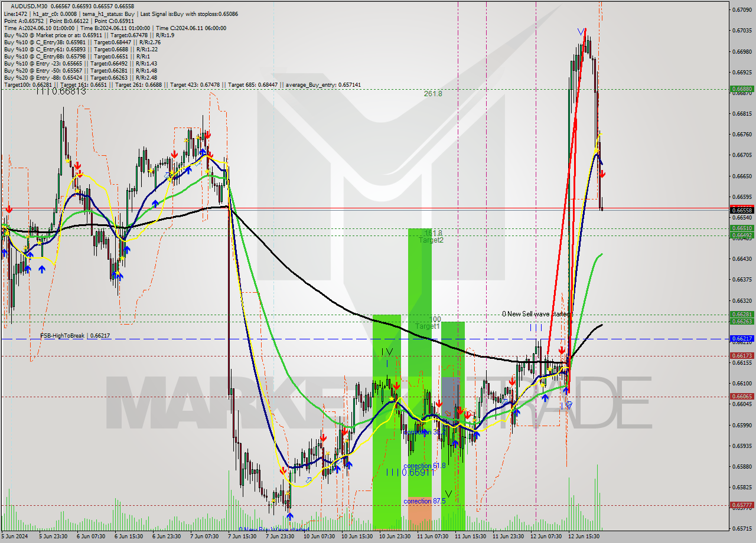Click green price tag 0.66492
Image resolution: width=756 pixels, height=543 pixels.
(741, 235)
